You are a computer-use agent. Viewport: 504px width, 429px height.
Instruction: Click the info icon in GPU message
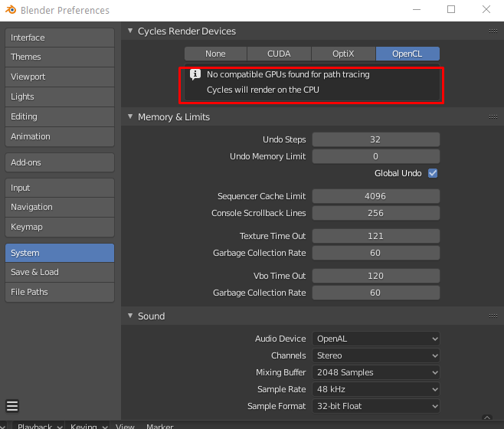pyautogui.click(x=195, y=74)
